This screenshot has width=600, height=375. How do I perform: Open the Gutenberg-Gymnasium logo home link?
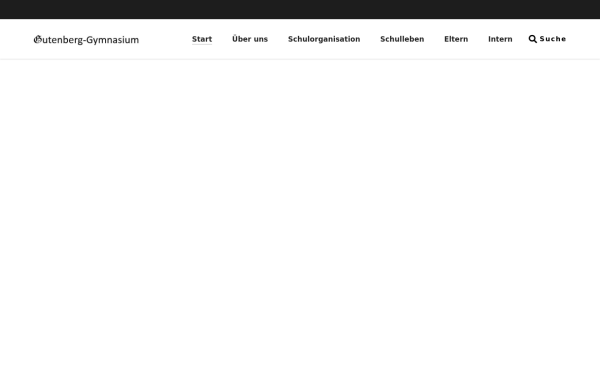point(86,39)
